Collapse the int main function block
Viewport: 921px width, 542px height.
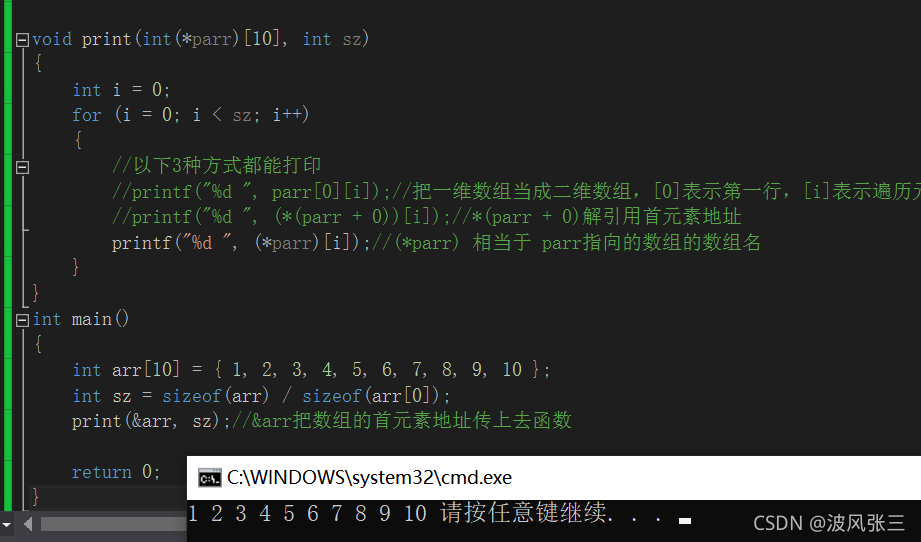point(22,320)
